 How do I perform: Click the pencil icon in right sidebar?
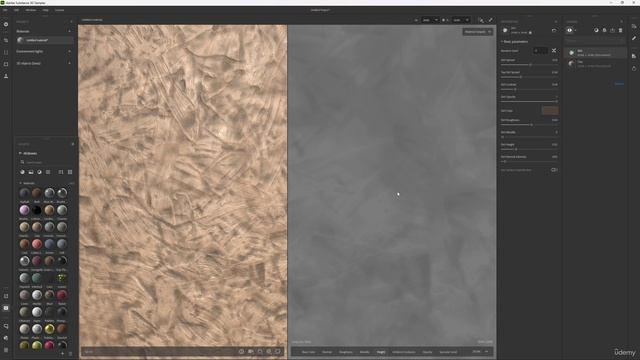[634, 38]
